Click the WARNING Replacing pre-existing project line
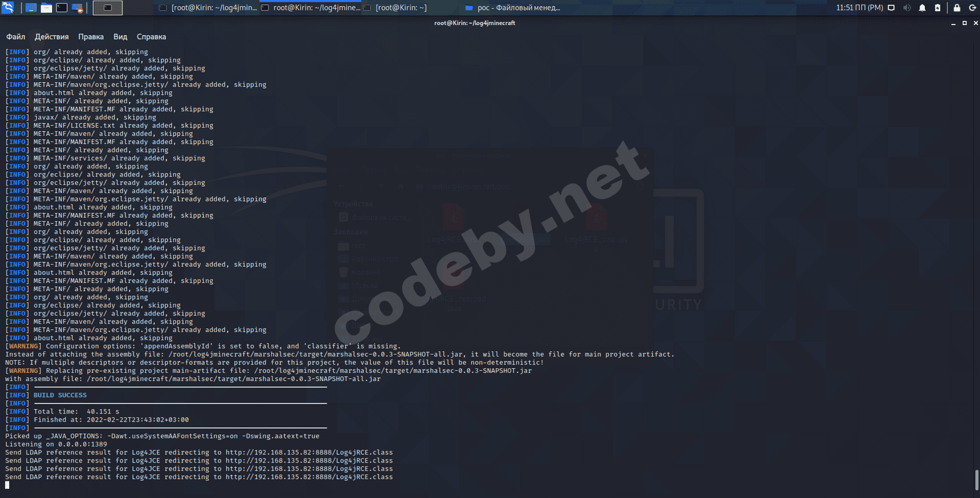Image resolution: width=980 pixels, height=498 pixels. [268, 371]
